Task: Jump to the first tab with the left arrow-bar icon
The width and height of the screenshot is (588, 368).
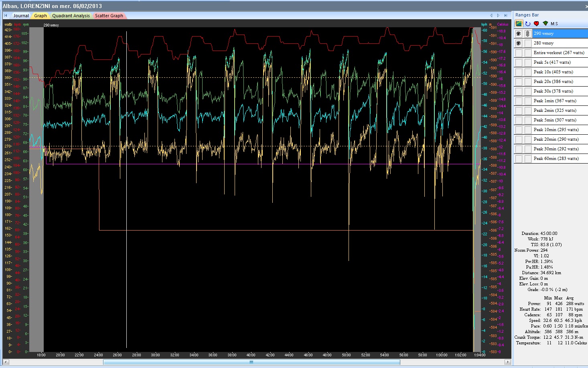Action: (6, 16)
